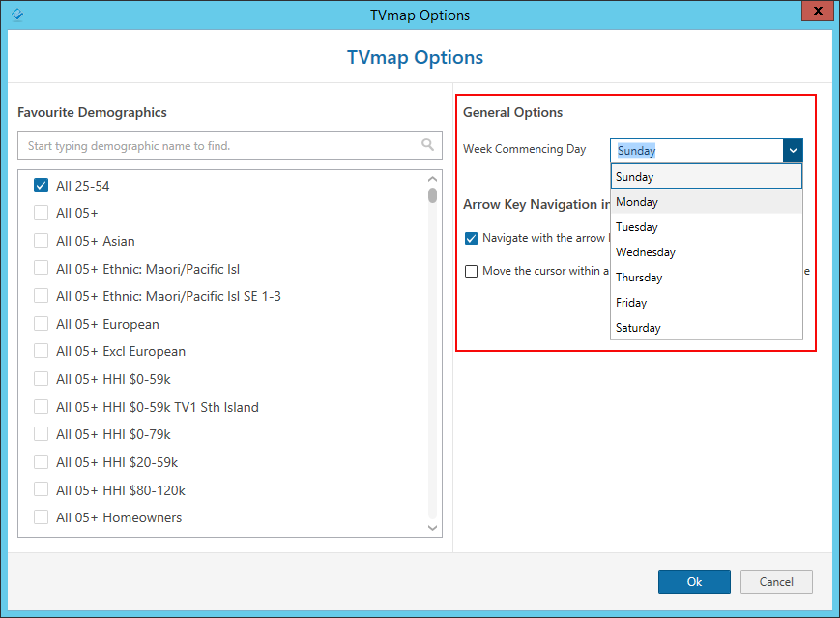Select Monday from the day list
The width and height of the screenshot is (840, 618).
coord(706,201)
